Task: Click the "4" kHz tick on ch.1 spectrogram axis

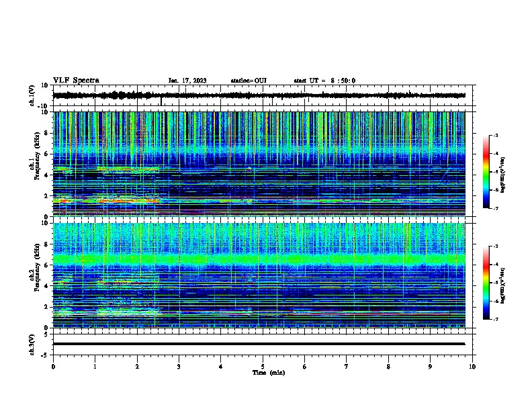Action: (x=46, y=175)
